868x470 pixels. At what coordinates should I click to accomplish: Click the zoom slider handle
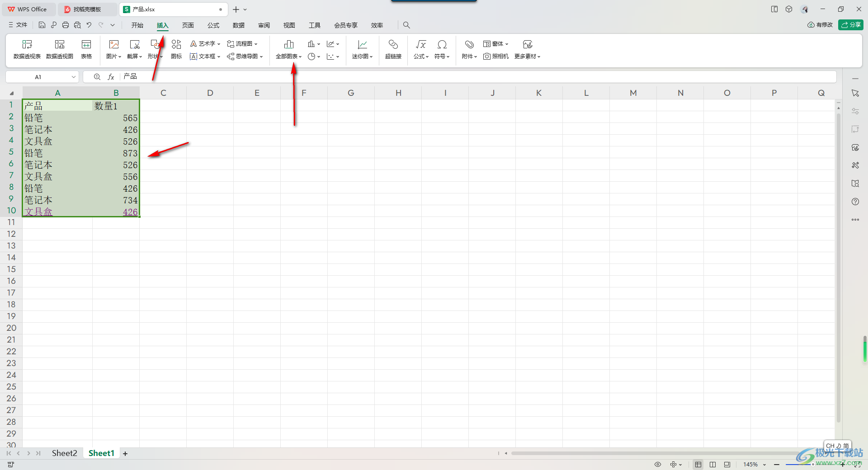813,465
